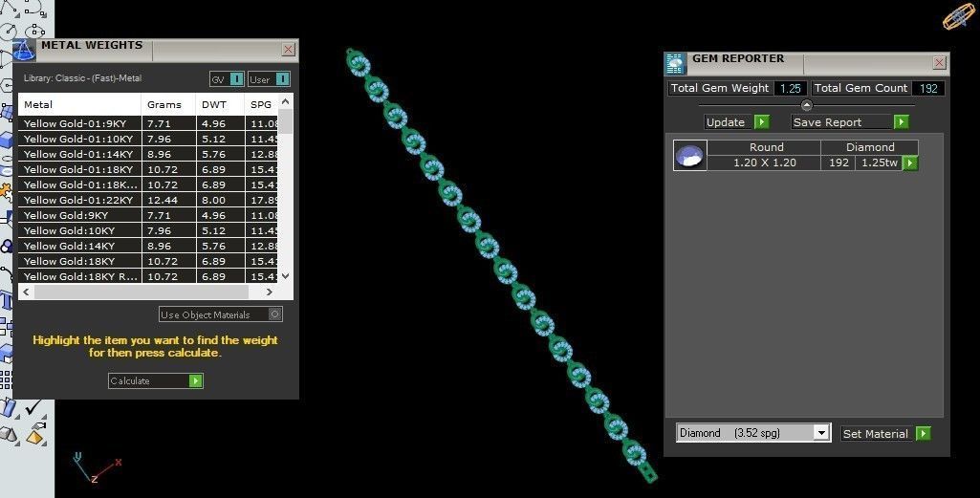
Task: Select the Yellow Gold-01:10KY row
Action: tap(148, 139)
